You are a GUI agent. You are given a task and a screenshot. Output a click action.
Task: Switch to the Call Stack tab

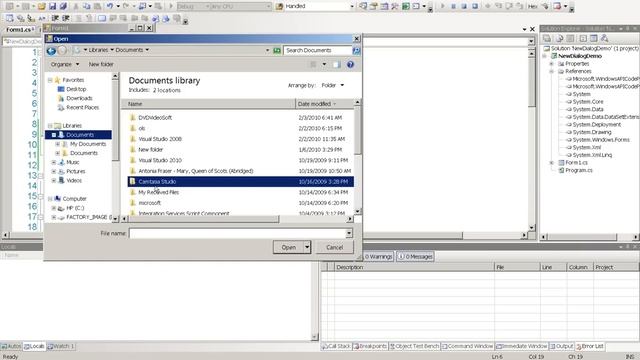[336, 346]
